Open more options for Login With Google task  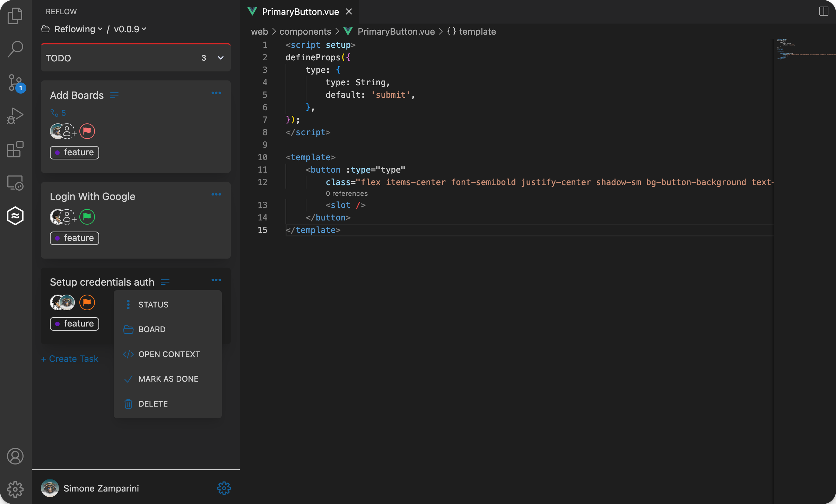coord(216,194)
